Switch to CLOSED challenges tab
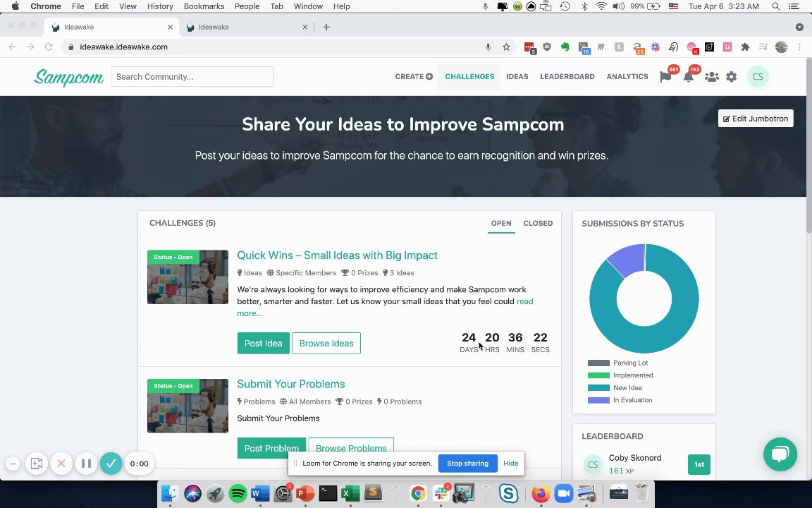 click(538, 224)
